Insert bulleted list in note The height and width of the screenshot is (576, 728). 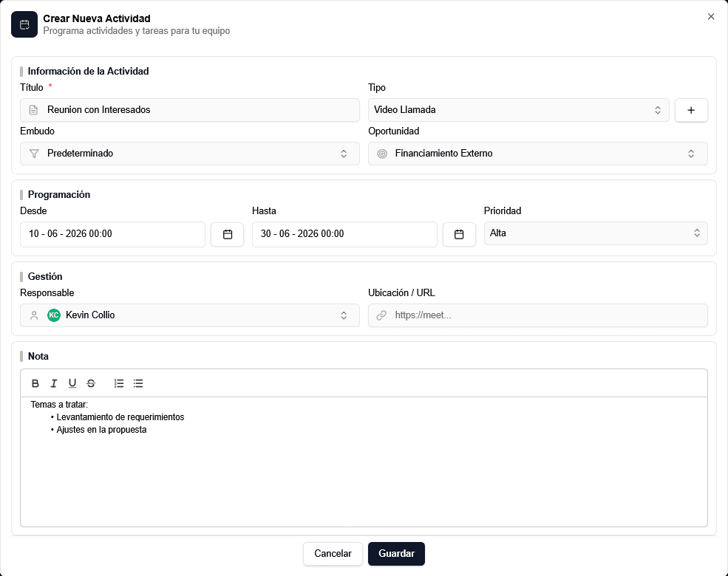pyautogui.click(x=138, y=383)
